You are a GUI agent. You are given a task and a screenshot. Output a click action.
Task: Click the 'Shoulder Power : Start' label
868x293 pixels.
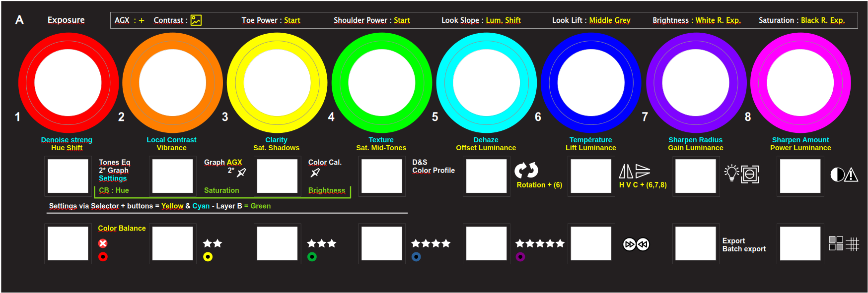tap(372, 20)
